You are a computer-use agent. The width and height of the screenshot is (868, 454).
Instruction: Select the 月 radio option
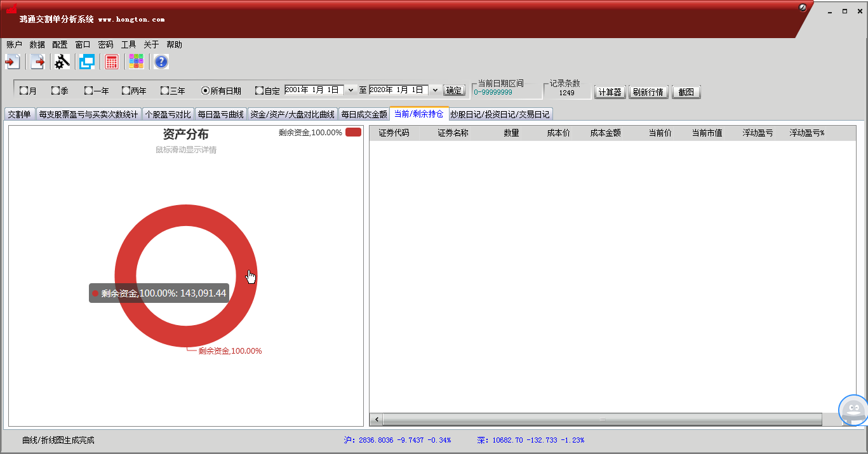click(x=28, y=91)
